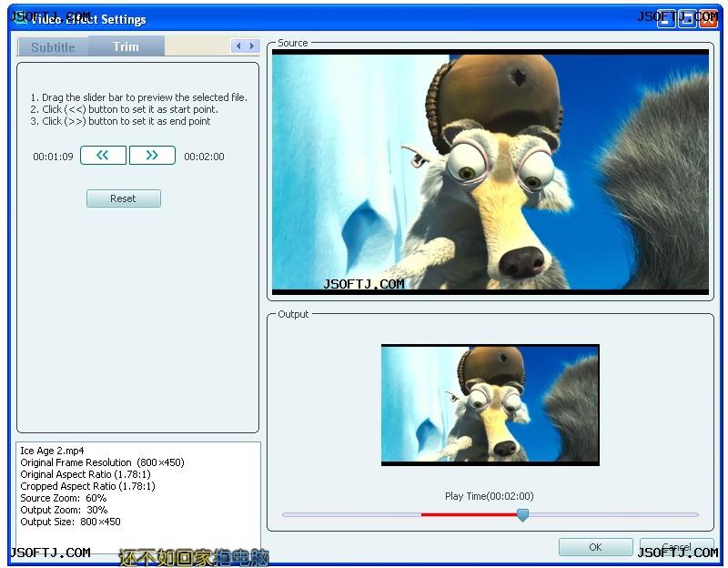Click the Output video preview

[x=490, y=405]
